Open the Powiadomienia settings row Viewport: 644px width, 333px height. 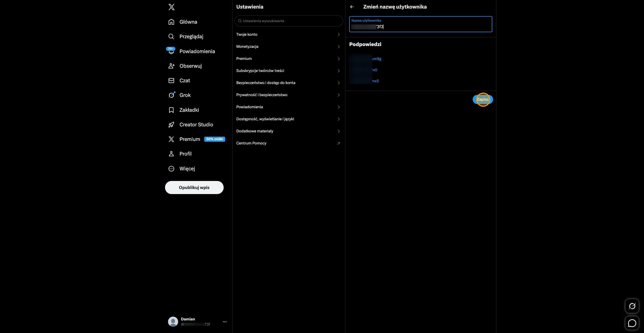pyautogui.click(x=289, y=107)
